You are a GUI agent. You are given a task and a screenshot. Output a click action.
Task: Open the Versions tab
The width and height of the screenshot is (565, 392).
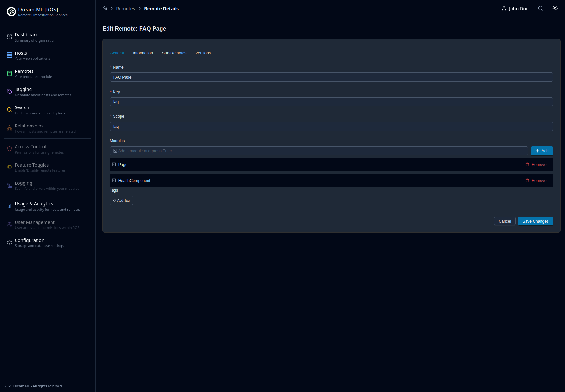click(x=203, y=53)
